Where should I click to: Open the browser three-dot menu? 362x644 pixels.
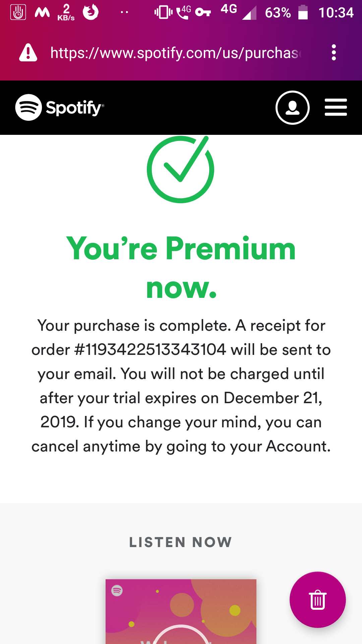point(334,53)
